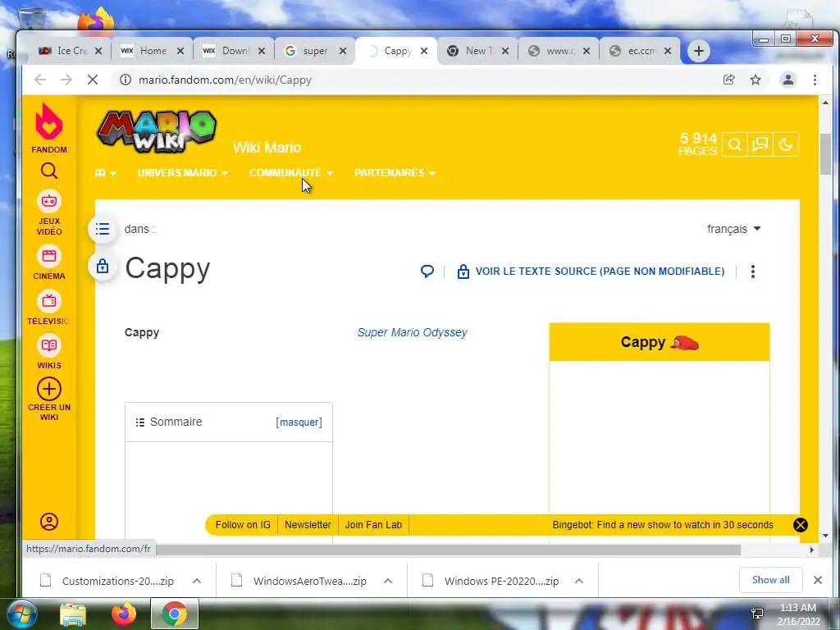View site information icon in address bar
Viewport: 840px width, 630px height.
(126, 80)
